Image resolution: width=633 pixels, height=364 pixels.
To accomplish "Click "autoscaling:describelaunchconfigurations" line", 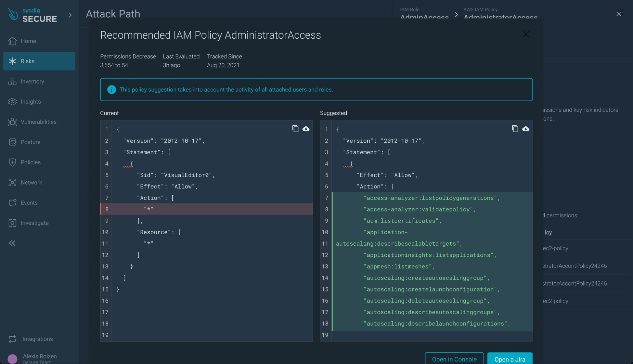I will [x=437, y=323].
